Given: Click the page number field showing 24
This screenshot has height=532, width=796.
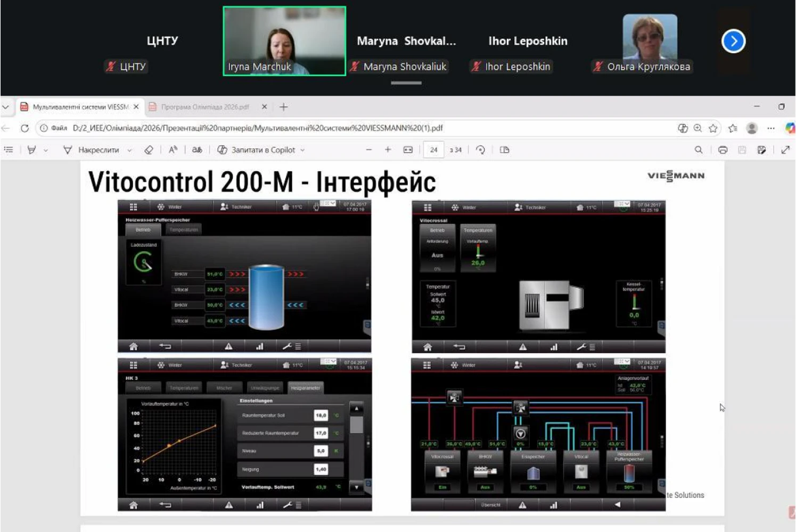Looking at the screenshot, I should (433, 150).
